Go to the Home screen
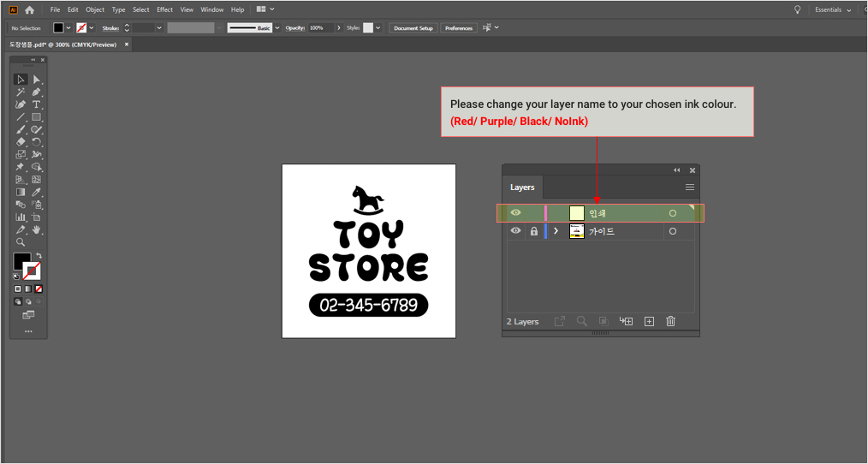Image resolution: width=868 pixels, height=464 pixels. pyautogui.click(x=29, y=9)
